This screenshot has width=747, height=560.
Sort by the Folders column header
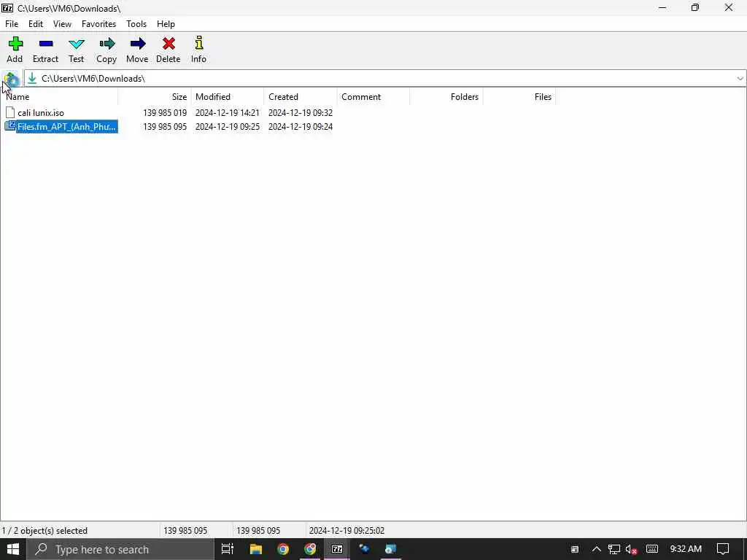[x=446, y=97]
